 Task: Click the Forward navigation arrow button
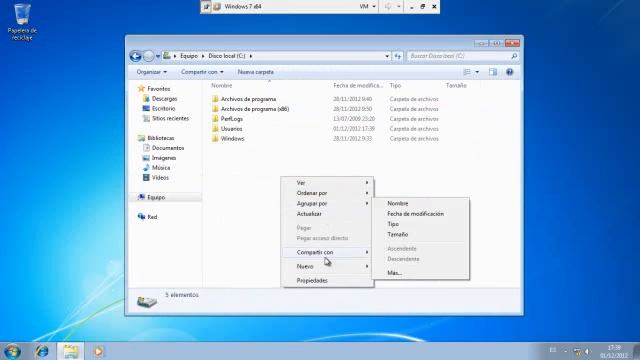click(x=149, y=56)
